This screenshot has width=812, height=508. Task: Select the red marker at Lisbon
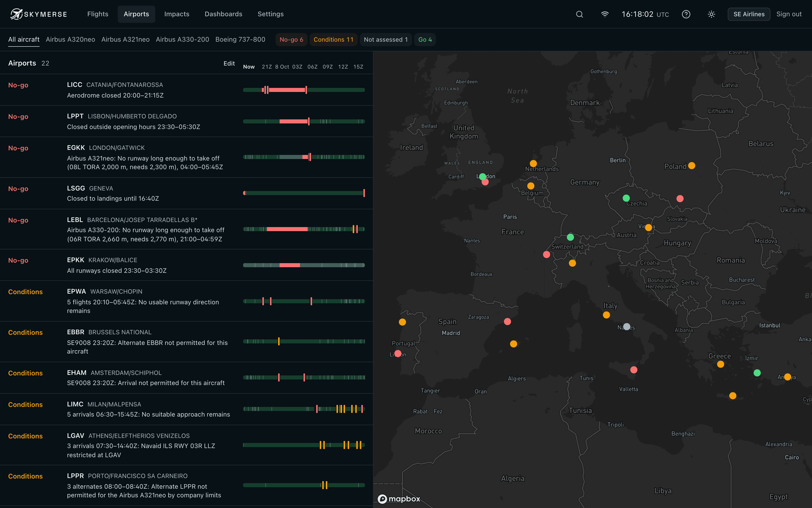(x=398, y=354)
